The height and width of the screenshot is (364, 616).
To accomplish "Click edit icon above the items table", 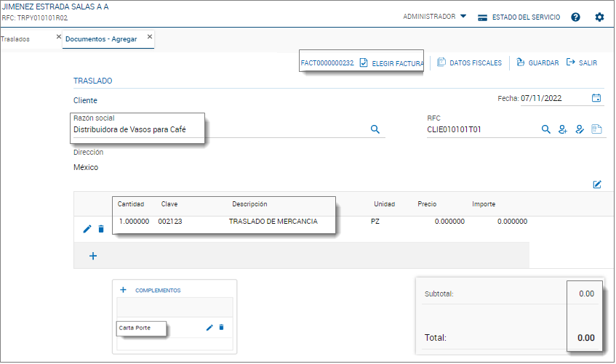I will 597,185.
